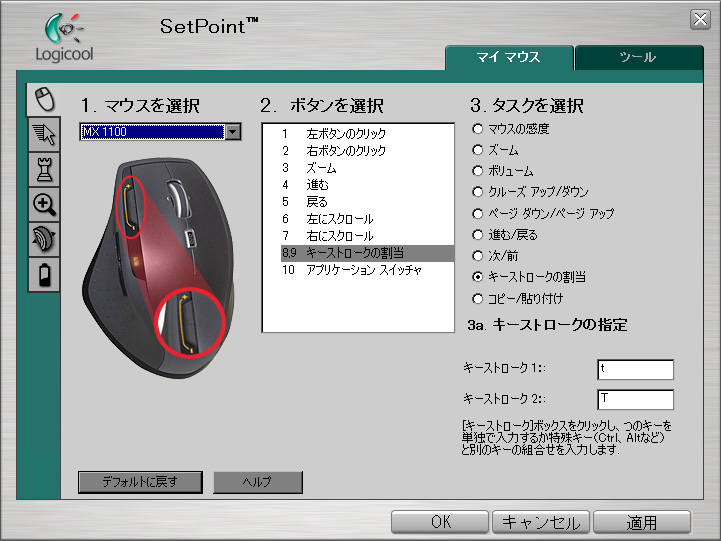
Task: Open the mouse button settings sidebar icon
Action: click(44, 99)
